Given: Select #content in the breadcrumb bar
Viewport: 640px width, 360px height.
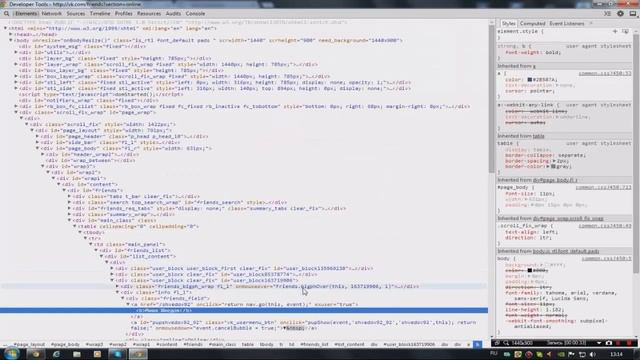Looking at the screenshot, I should click(167, 344).
